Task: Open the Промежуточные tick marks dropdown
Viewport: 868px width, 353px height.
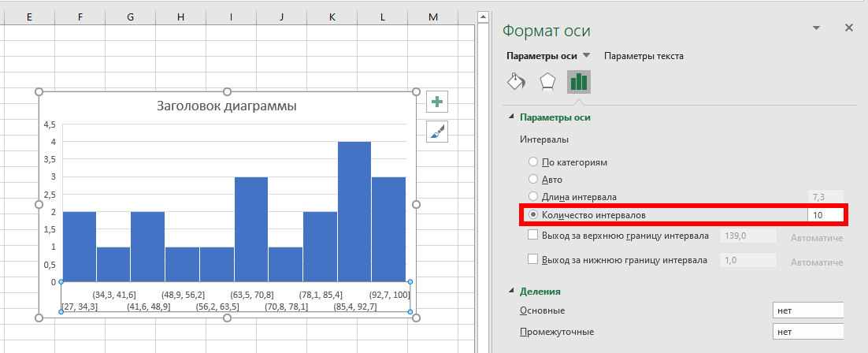Action: [x=808, y=332]
